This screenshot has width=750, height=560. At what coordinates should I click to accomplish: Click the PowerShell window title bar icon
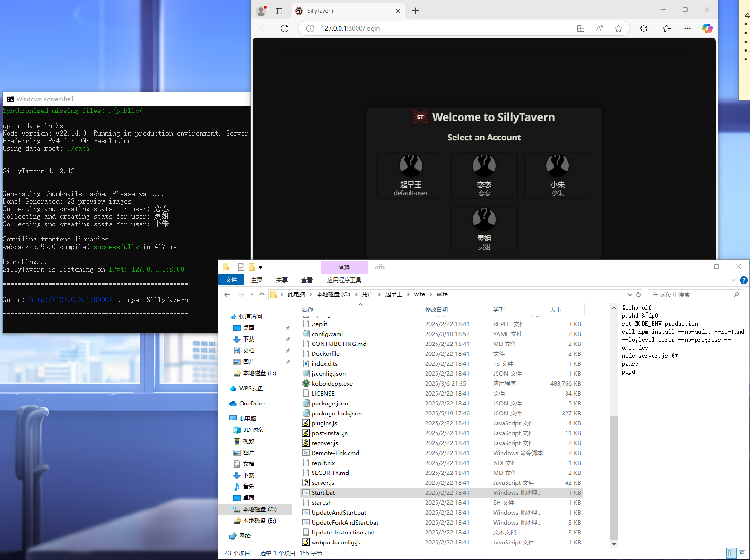[x=10, y=99]
